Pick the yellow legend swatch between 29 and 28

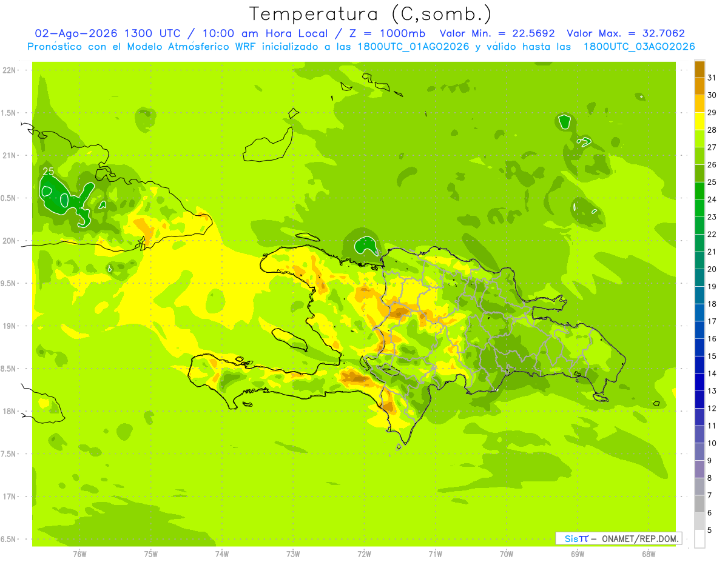click(x=699, y=121)
